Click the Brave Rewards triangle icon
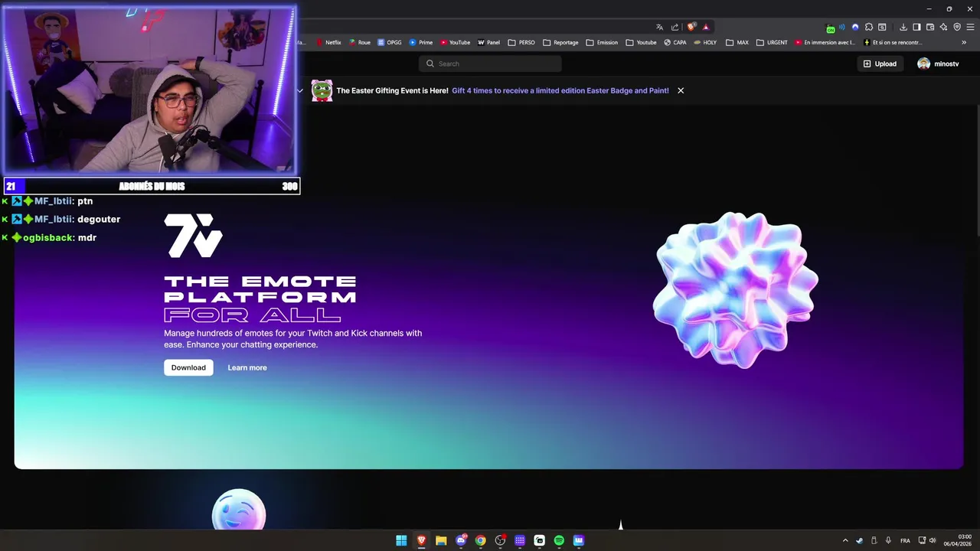 pyautogui.click(x=706, y=28)
